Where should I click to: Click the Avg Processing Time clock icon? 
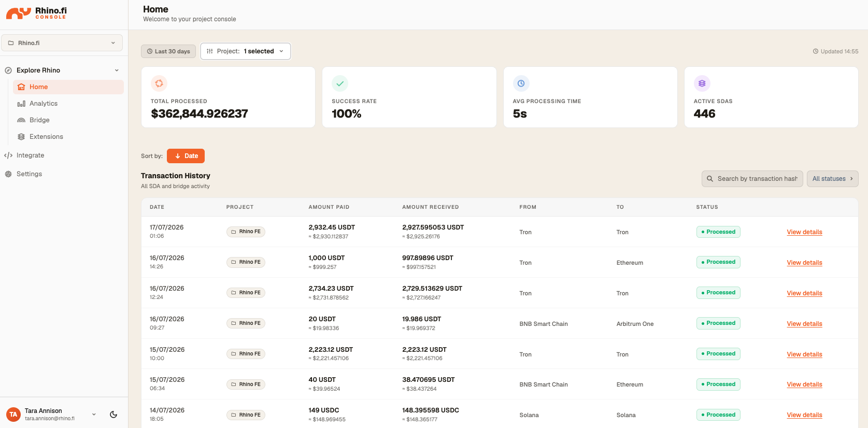521,83
